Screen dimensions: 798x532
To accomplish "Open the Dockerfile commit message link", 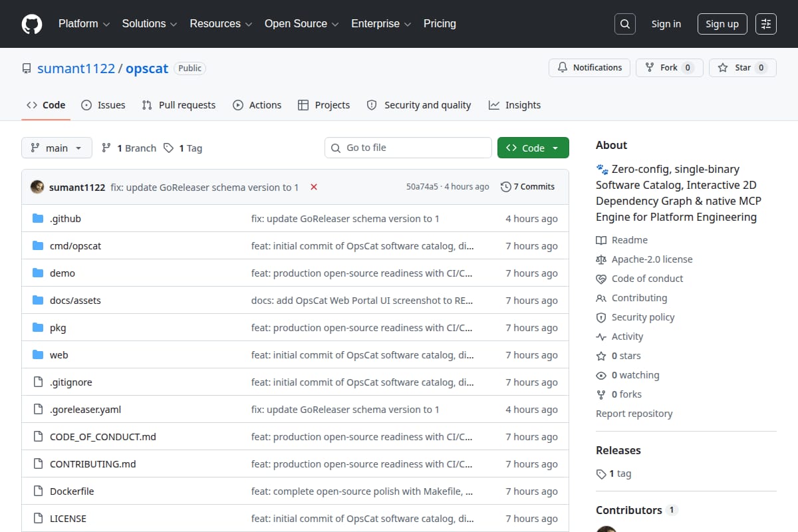I will [x=362, y=491].
